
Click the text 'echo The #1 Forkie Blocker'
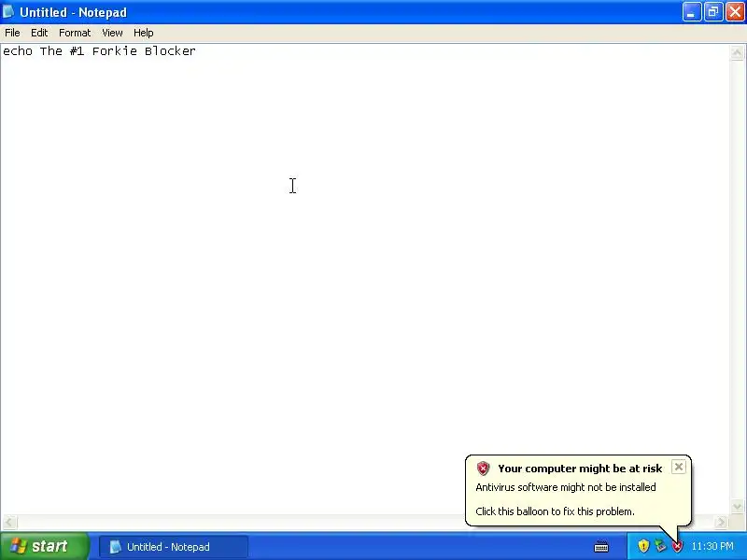coord(99,51)
